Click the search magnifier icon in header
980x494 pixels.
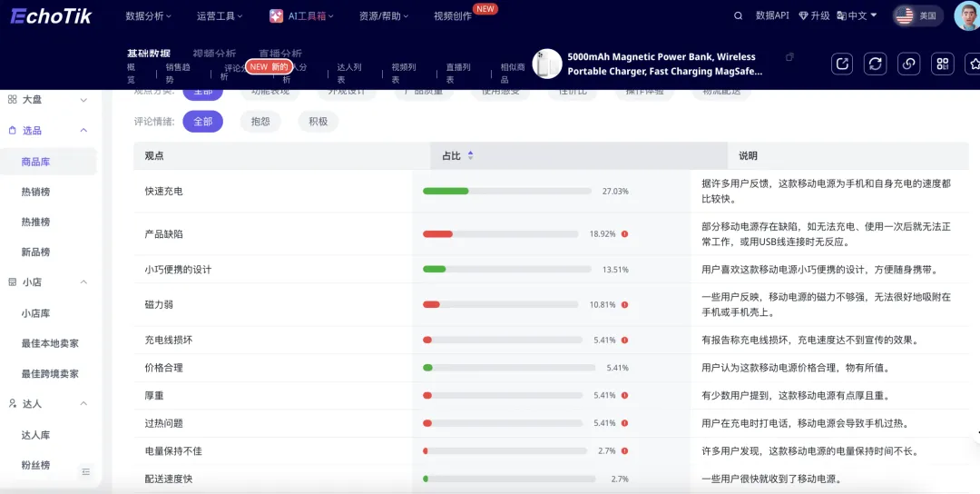pyautogui.click(x=738, y=15)
